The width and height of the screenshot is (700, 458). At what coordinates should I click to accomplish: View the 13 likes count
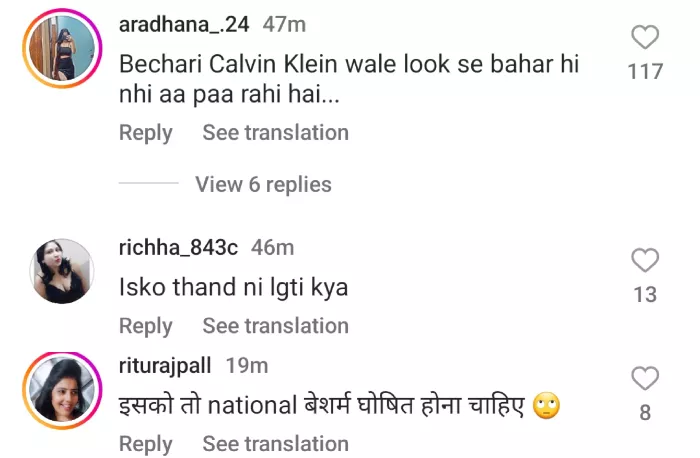(x=645, y=294)
